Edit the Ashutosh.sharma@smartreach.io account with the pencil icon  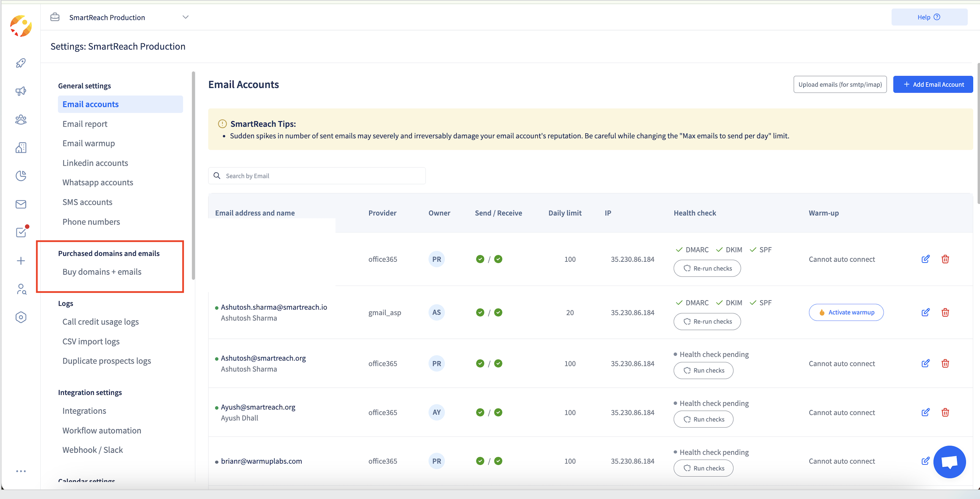(x=925, y=312)
